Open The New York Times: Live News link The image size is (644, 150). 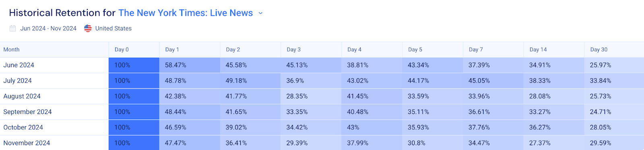[186, 13]
